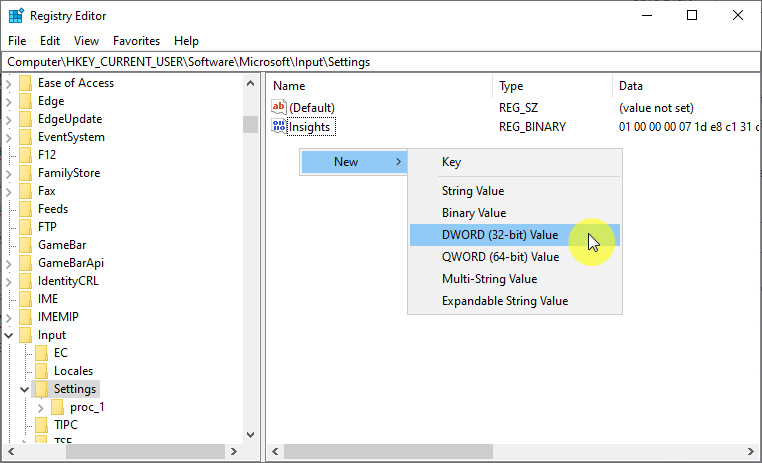Click the tree pane vertical scrollbar thumb
This screenshot has height=463, width=762.
(250, 124)
